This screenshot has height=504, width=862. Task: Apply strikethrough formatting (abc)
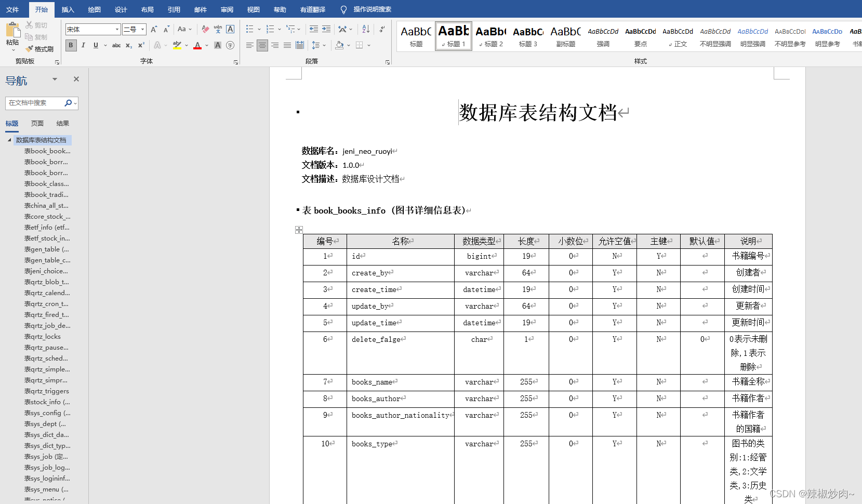coord(116,45)
